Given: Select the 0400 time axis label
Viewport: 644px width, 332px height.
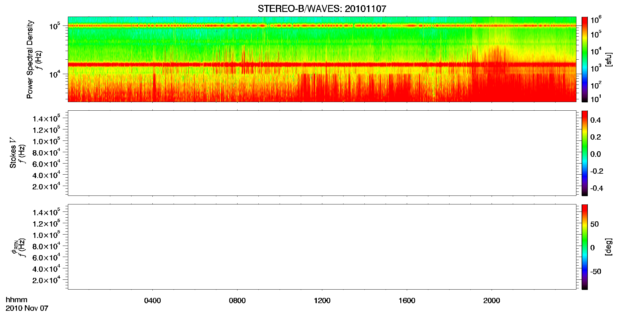Looking at the screenshot, I should coord(152,301).
